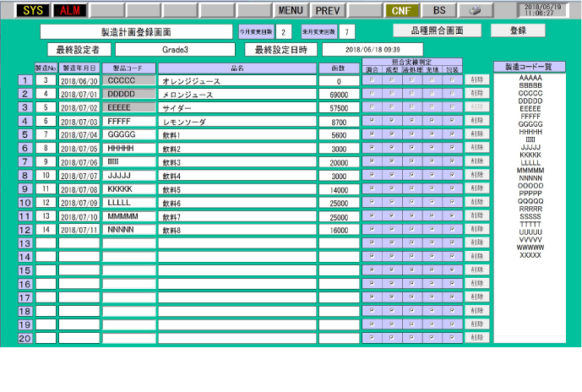Toggle 包装 checkbox in the 飲料4 row
Screen dimensions: 582x392
[x=452, y=175]
